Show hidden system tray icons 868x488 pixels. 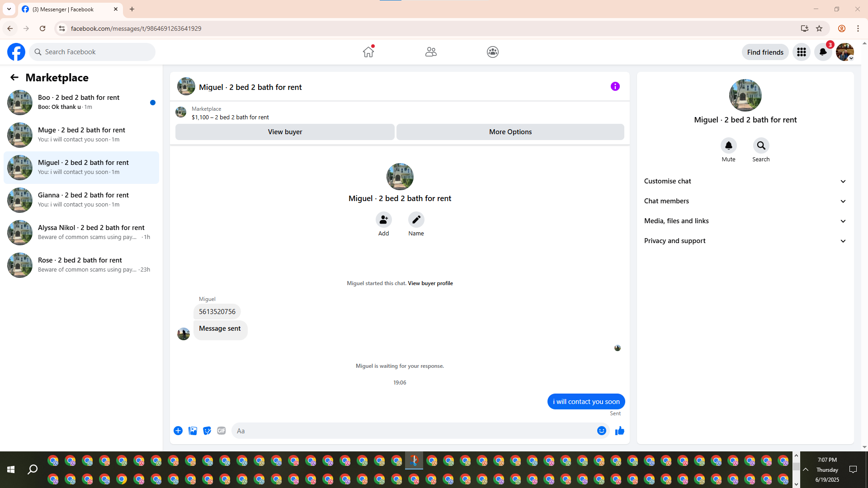pyautogui.click(x=806, y=470)
